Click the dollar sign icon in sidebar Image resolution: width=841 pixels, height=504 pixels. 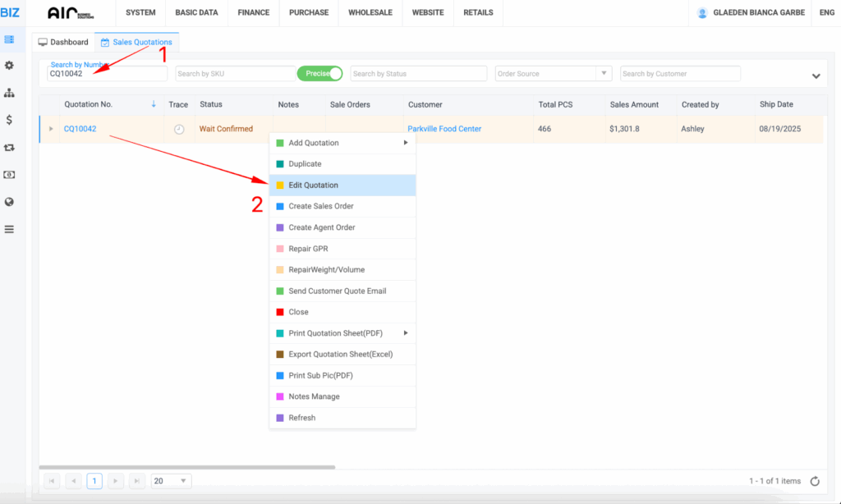(x=9, y=120)
